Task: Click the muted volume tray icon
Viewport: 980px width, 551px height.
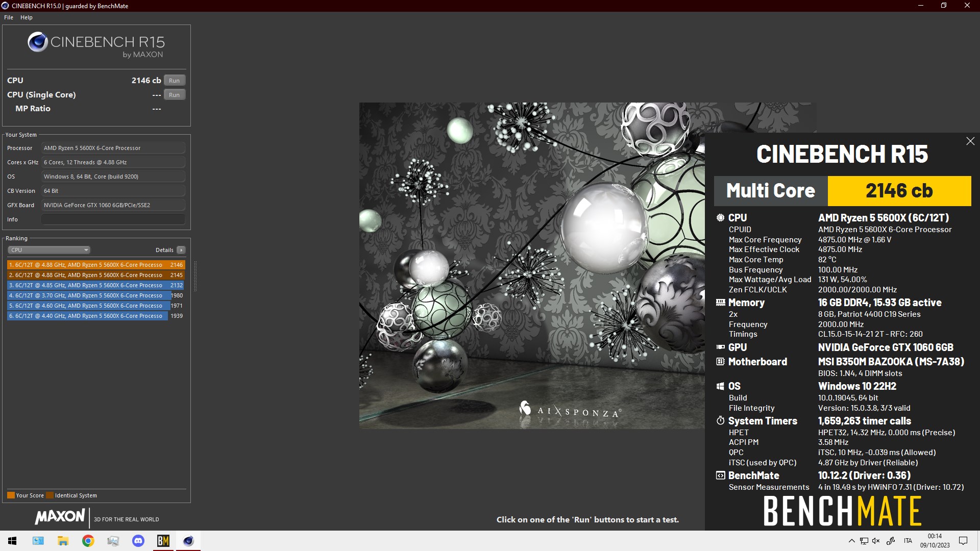Action: coord(876,541)
